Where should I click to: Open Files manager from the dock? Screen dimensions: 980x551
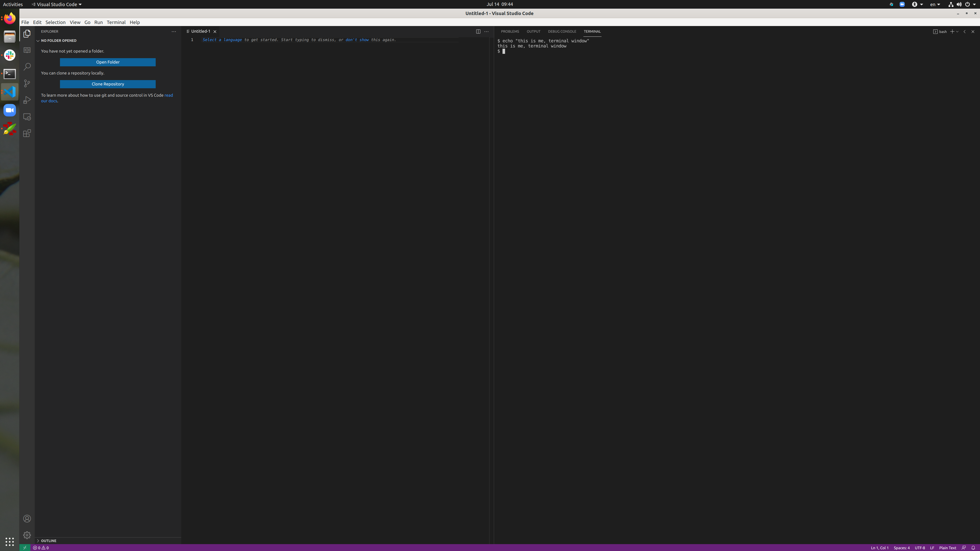(x=9, y=37)
